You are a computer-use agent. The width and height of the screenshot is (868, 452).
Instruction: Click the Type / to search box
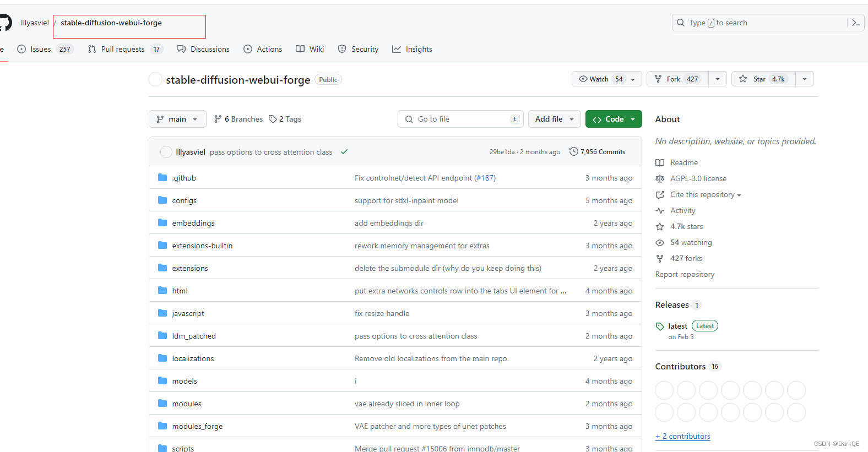tap(759, 23)
